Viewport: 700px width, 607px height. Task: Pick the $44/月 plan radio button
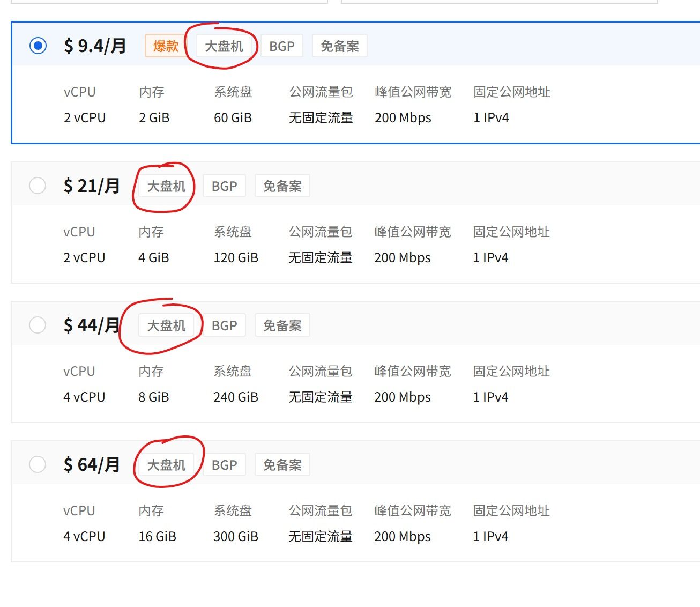click(38, 325)
